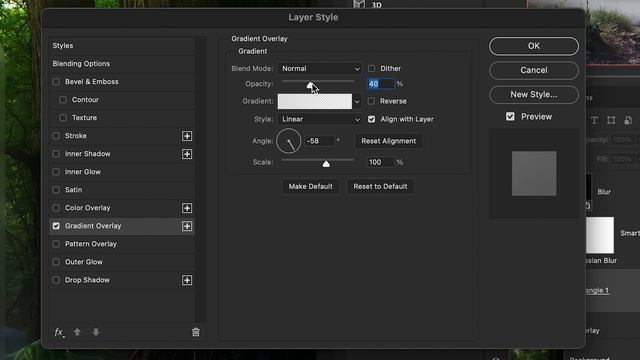Open the fx effects menu icon
640x360 pixels.
(59, 332)
